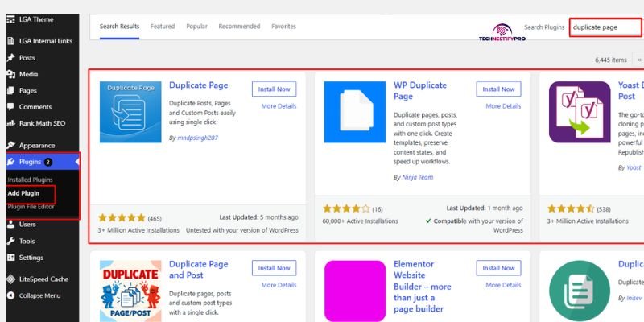Click '3+ Million Active Installations' under Duplicate Page
The width and height of the screenshot is (644, 322).
(x=138, y=230)
